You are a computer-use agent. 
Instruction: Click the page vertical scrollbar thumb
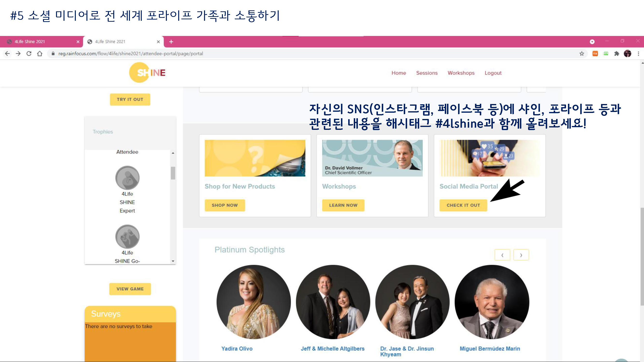pos(642,256)
